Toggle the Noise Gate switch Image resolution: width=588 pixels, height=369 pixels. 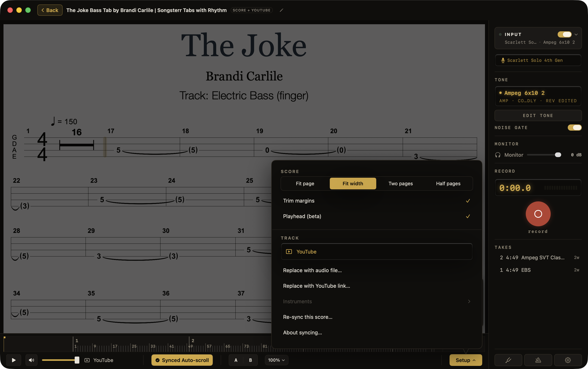(x=575, y=128)
